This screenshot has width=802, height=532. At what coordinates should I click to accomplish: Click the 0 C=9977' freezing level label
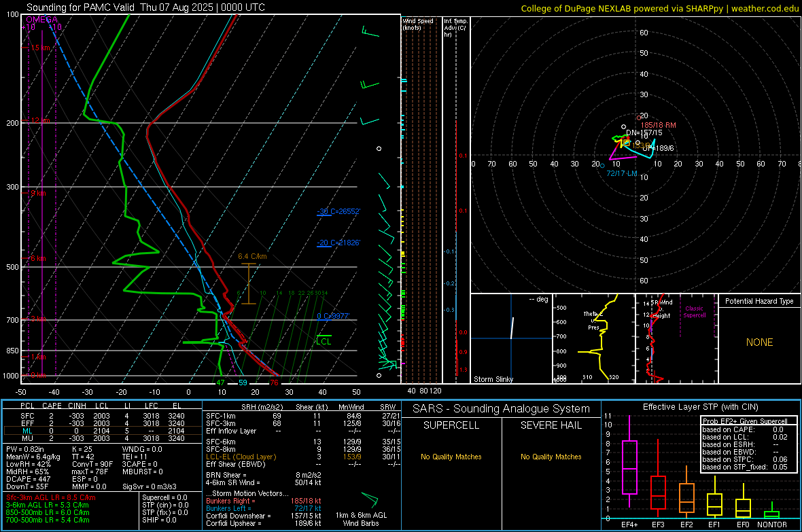pyautogui.click(x=333, y=316)
